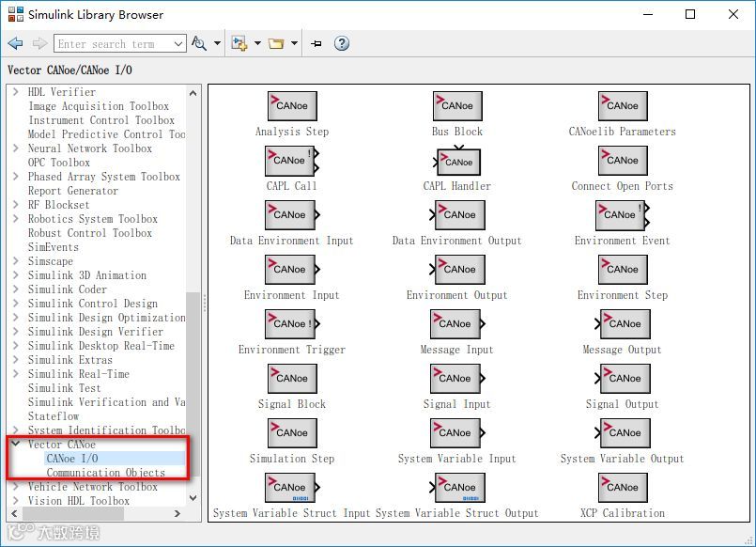Click the back navigation arrow

pyautogui.click(x=15, y=43)
